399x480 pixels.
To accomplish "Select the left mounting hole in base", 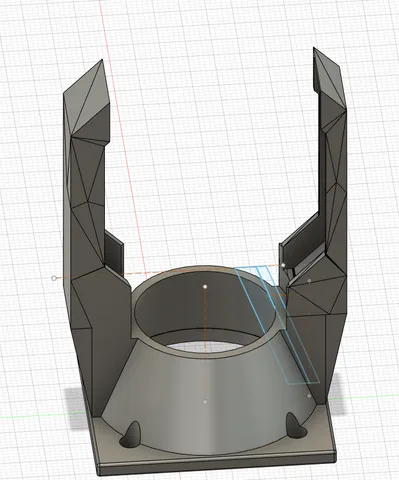I will (x=130, y=435).
